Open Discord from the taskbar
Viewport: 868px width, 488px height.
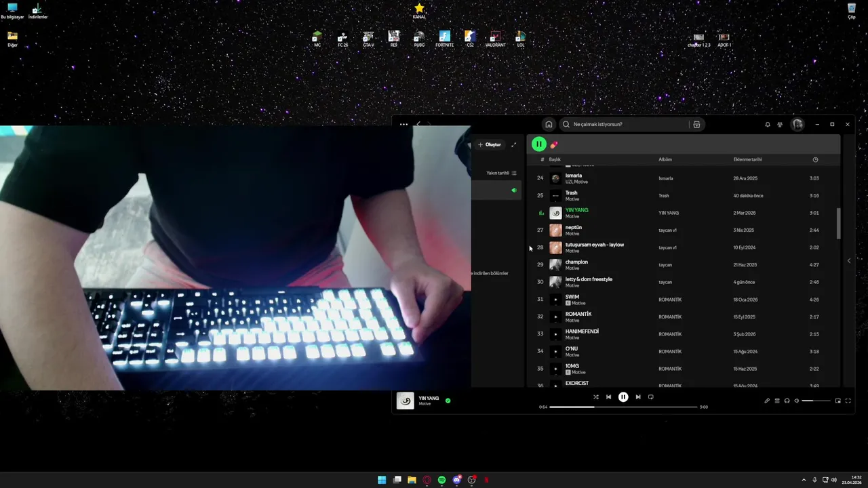point(456,480)
